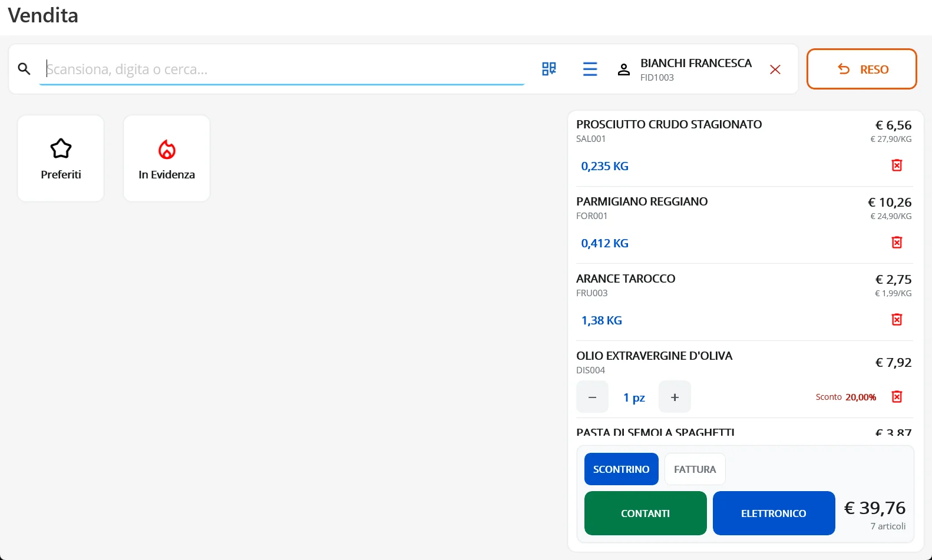Screen dimensions: 932x560
Task: Select SCONTRINO document type
Action: [x=622, y=469]
